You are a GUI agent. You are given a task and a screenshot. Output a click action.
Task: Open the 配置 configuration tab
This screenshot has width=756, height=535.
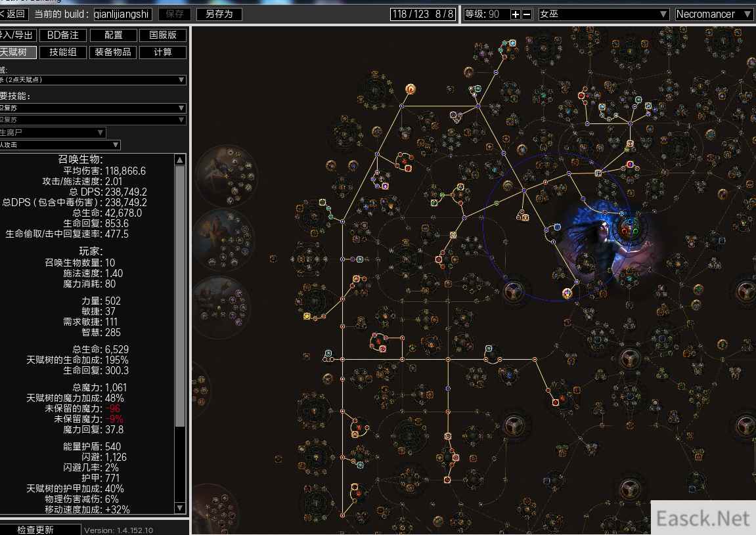pyautogui.click(x=114, y=35)
